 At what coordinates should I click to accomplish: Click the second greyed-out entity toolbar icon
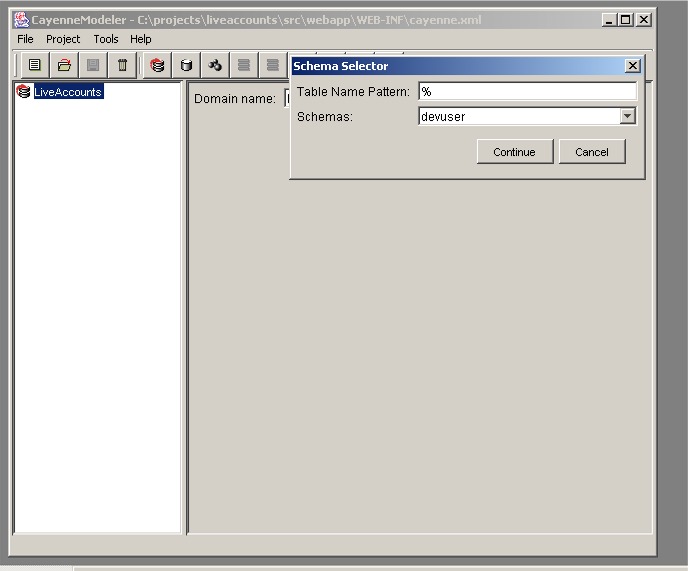pos(273,65)
